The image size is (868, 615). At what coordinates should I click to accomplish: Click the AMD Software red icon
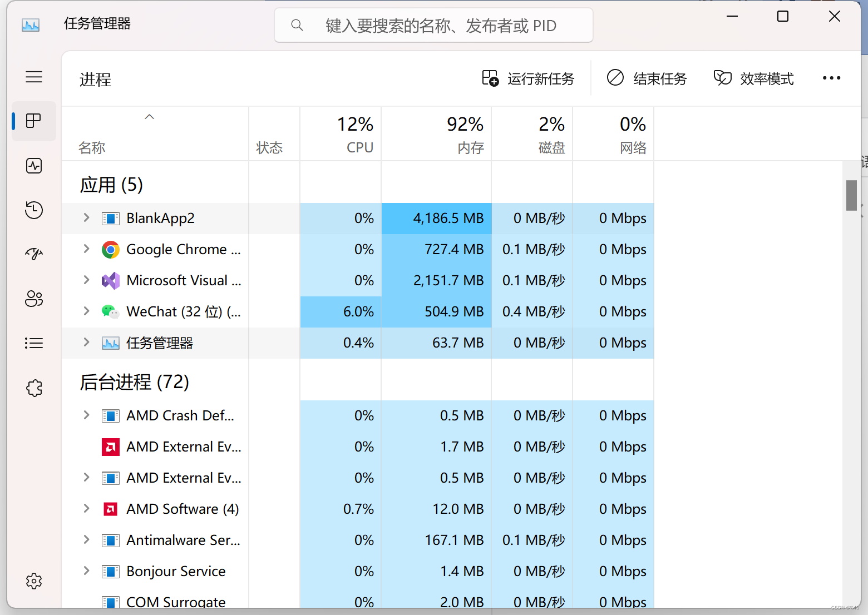pyautogui.click(x=111, y=509)
